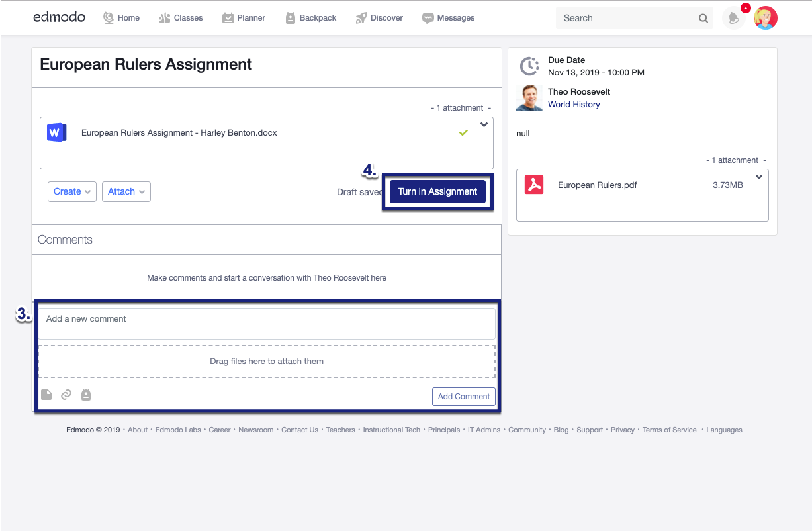The image size is (812, 531).
Task: Click the Add Comment button
Action: click(x=464, y=396)
